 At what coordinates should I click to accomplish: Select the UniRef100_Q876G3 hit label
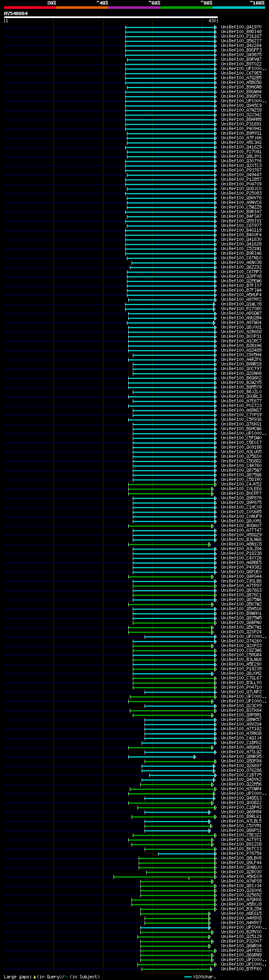pyautogui.click(x=241, y=591)
